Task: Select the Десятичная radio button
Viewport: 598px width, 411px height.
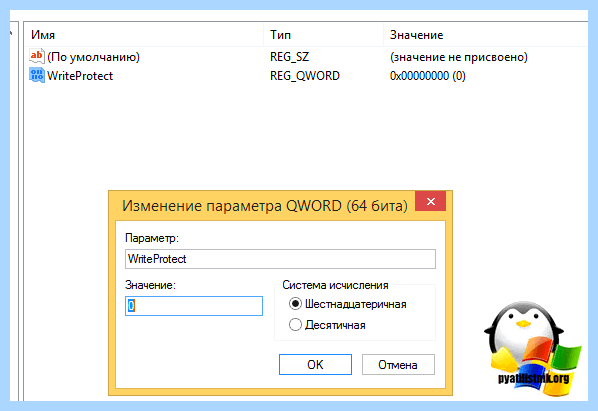Action: coord(295,325)
